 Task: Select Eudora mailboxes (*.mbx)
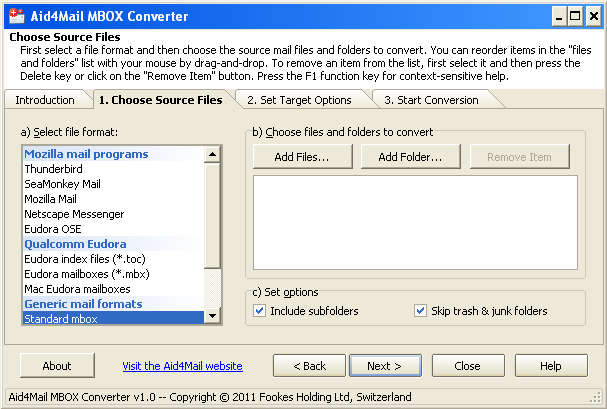tap(113, 274)
